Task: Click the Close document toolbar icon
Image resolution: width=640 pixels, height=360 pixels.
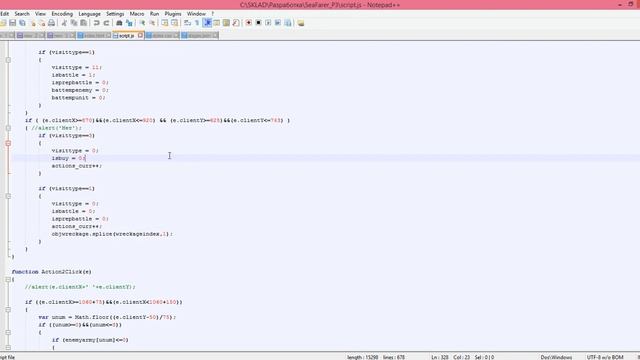Action: (x=33, y=23)
